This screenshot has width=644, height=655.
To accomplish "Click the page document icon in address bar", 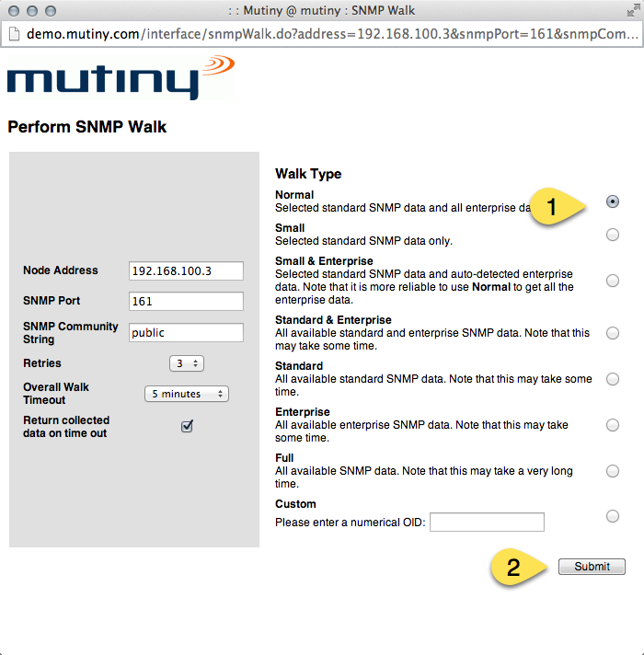I will [x=14, y=34].
